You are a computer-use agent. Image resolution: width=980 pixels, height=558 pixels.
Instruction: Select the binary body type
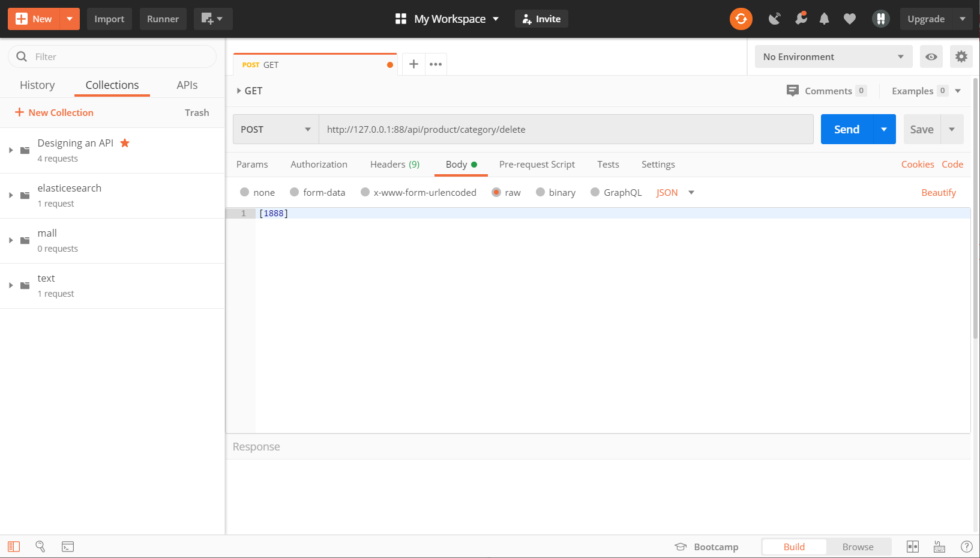541,192
